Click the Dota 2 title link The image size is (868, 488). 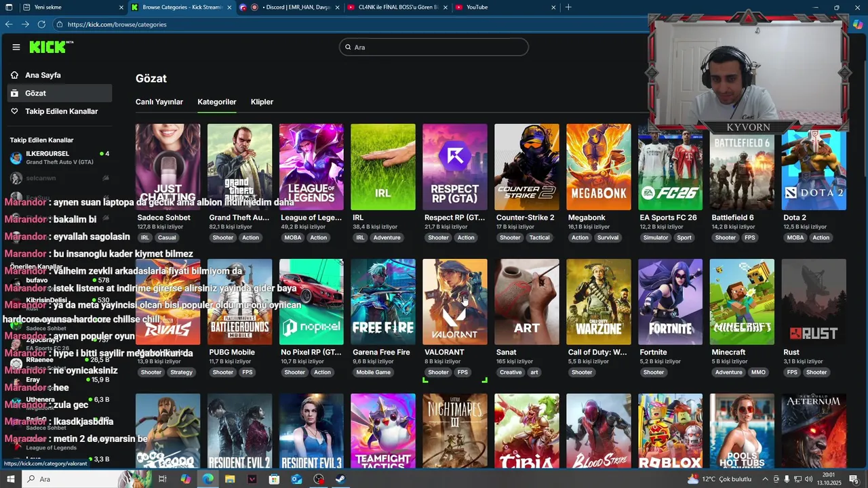[x=795, y=218]
